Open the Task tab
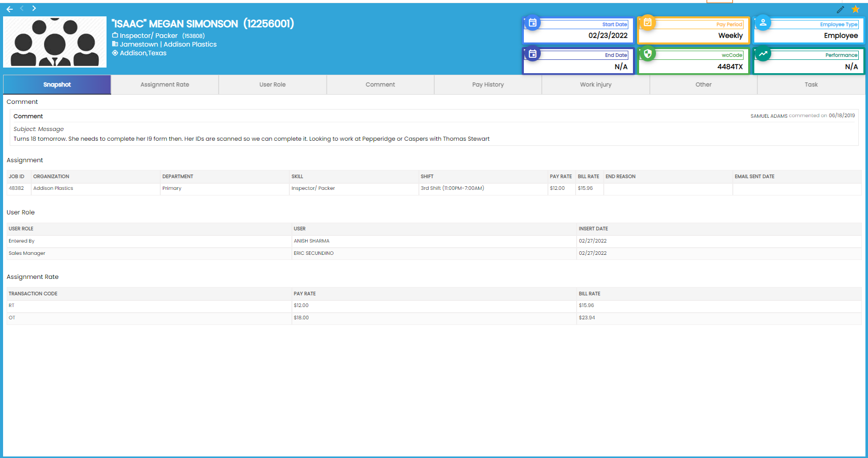The width and height of the screenshot is (868, 458). click(811, 84)
